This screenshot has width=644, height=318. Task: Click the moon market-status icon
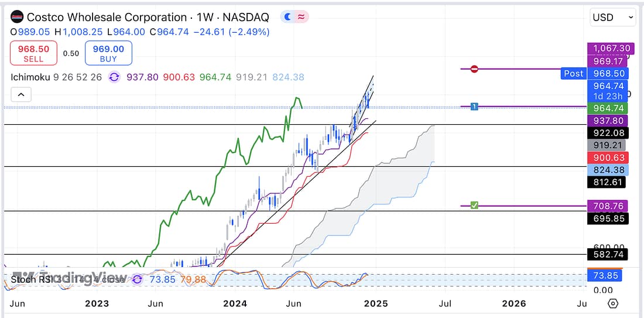coord(287,18)
